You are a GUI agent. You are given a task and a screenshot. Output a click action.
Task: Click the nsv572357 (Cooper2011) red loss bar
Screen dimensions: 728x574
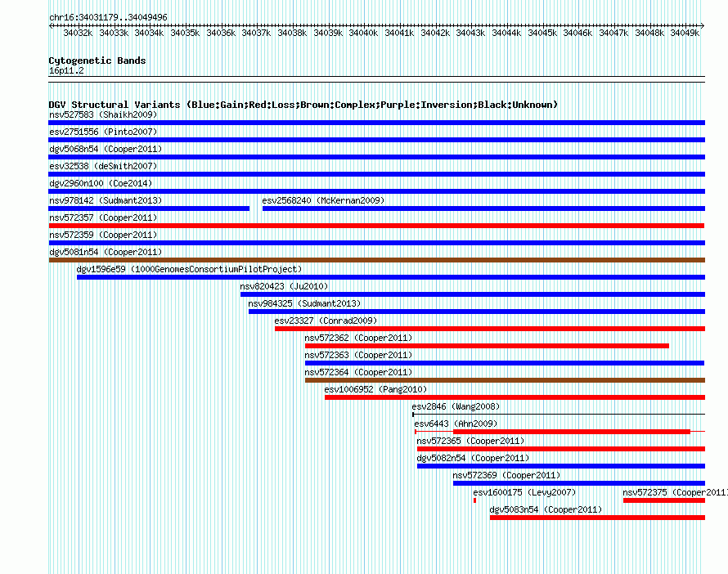tap(376, 226)
